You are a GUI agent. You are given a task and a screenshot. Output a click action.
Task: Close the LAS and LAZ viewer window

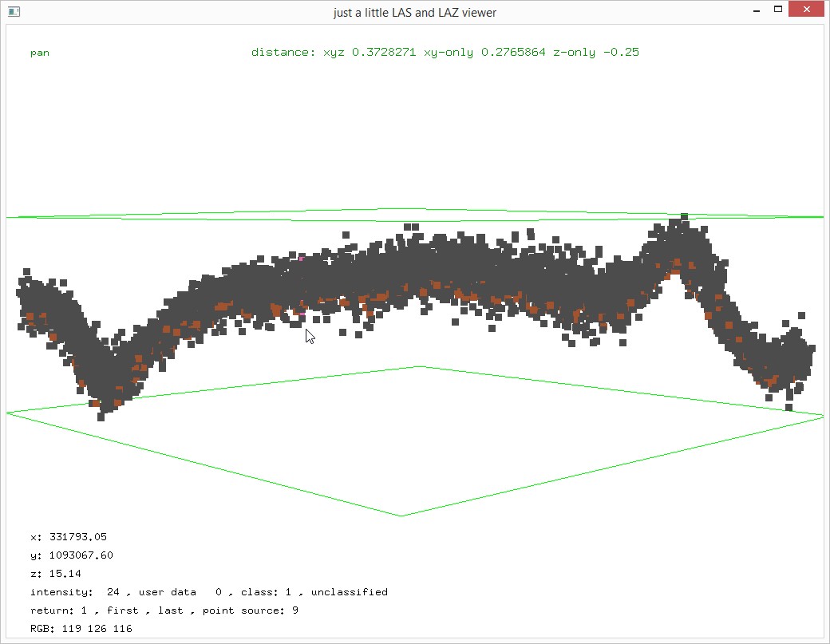click(806, 9)
